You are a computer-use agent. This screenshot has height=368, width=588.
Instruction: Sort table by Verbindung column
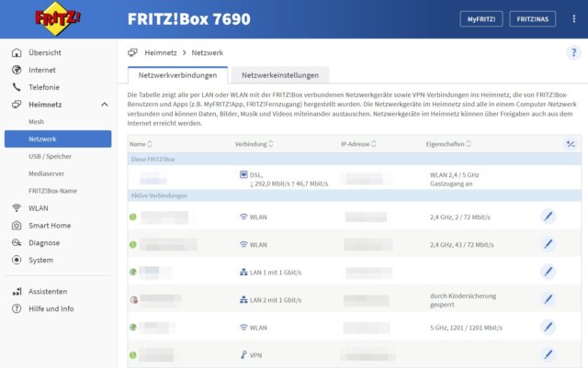point(254,144)
